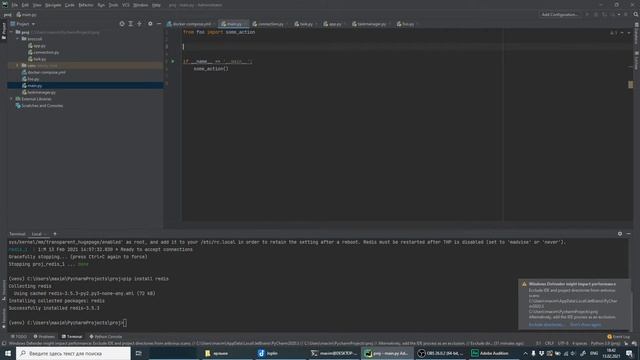This screenshot has width=640, height=360.
Task: Select Scratches and Consoles node
Action: (x=42, y=106)
